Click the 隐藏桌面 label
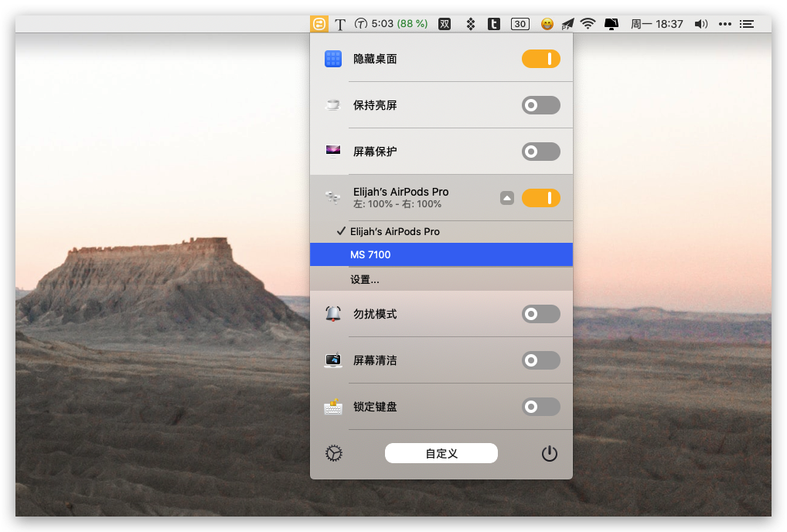The height and width of the screenshot is (532, 787). [x=375, y=59]
